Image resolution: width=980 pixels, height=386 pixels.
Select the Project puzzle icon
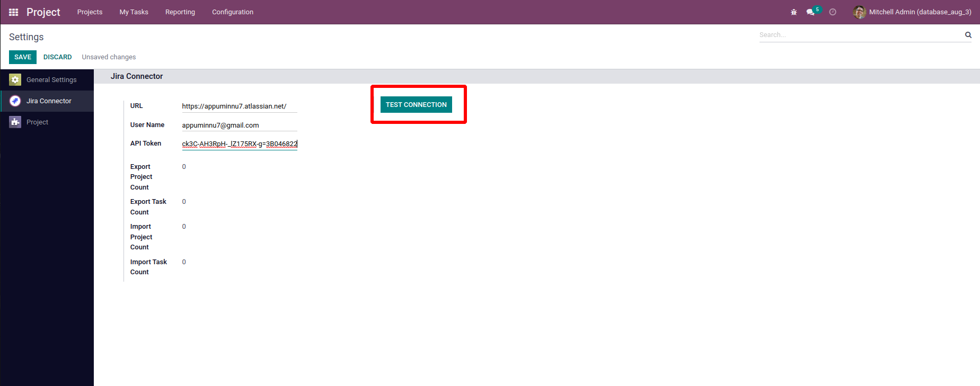click(15, 122)
